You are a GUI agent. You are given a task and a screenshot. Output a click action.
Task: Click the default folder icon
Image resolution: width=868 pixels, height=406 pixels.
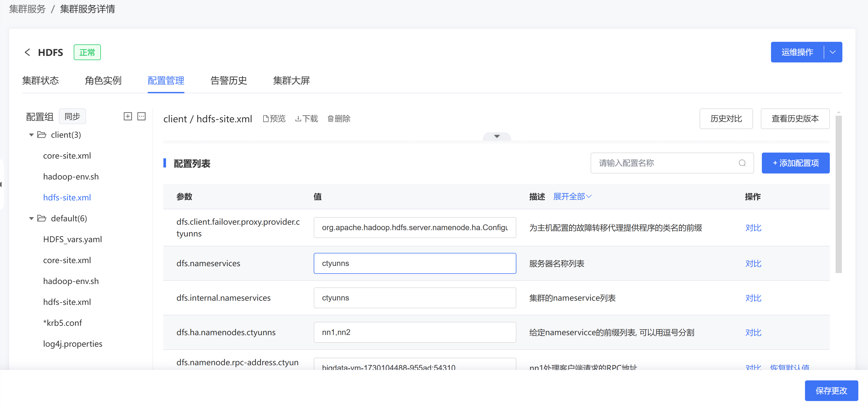[42, 218]
